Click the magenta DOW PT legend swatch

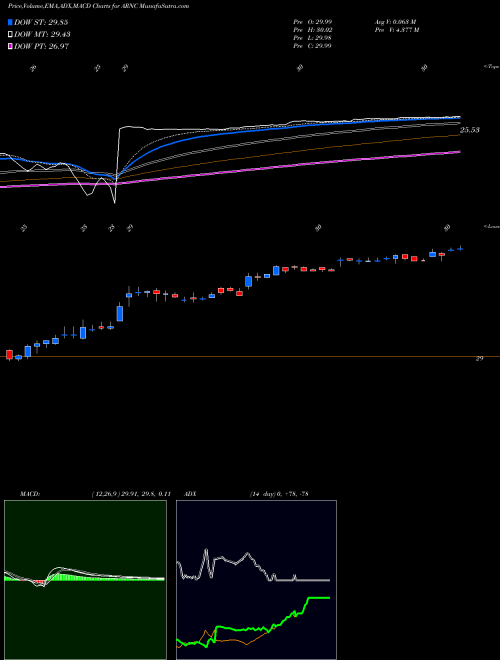tap(11, 46)
